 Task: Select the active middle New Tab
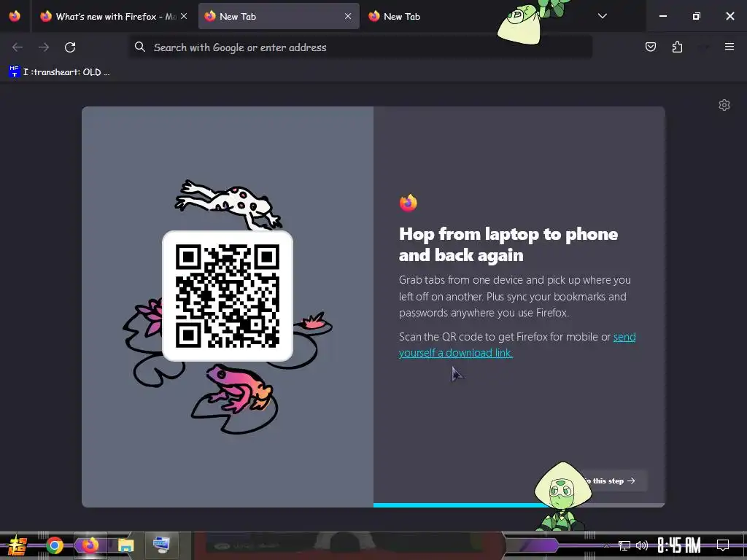pyautogui.click(x=279, y=16)
